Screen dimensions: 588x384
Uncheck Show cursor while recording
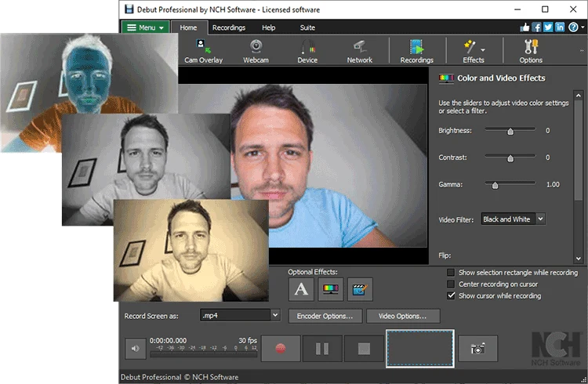(x=451, y=295)
